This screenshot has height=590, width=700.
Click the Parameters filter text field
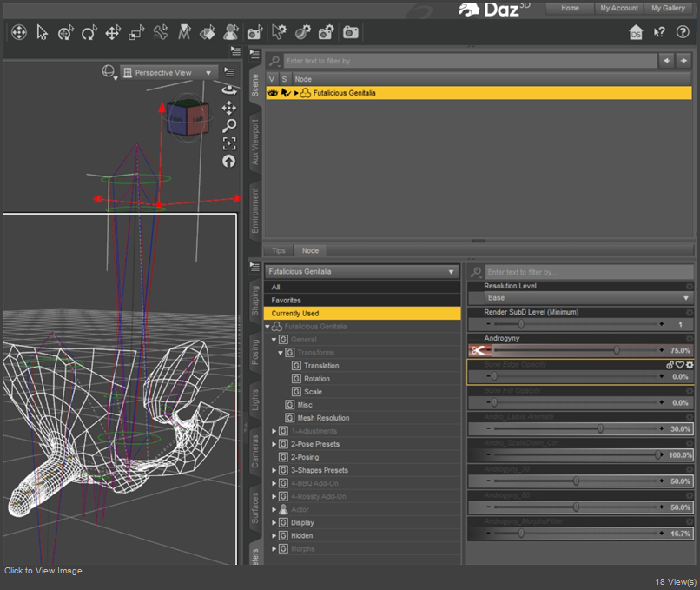[x=588, y=272]
